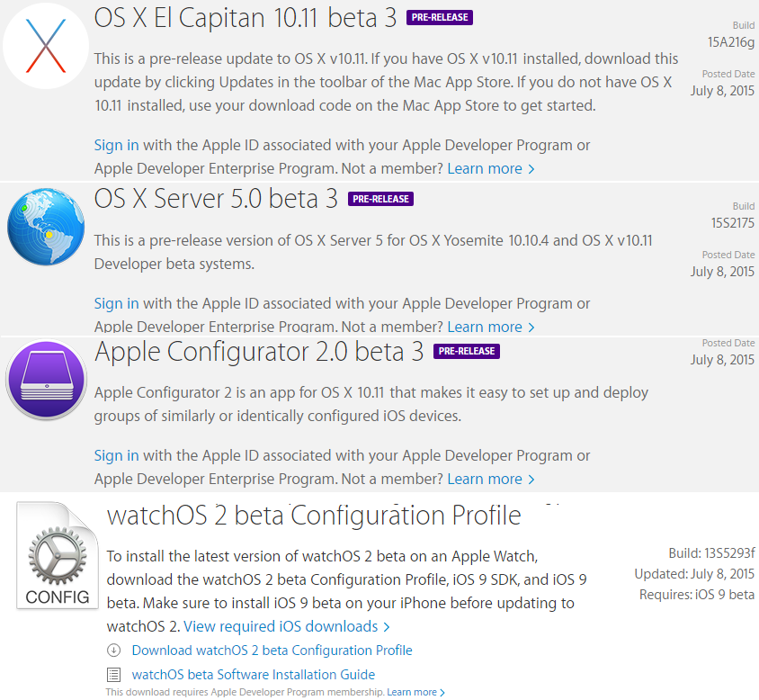Click PRE-RELEASE badge next to OS X Server
This screenshot has width=759, height=700.
coord(380,199)
